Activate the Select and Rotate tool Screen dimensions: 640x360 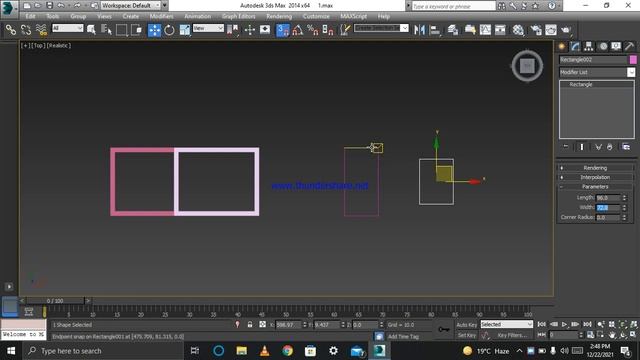coord(169,30)
